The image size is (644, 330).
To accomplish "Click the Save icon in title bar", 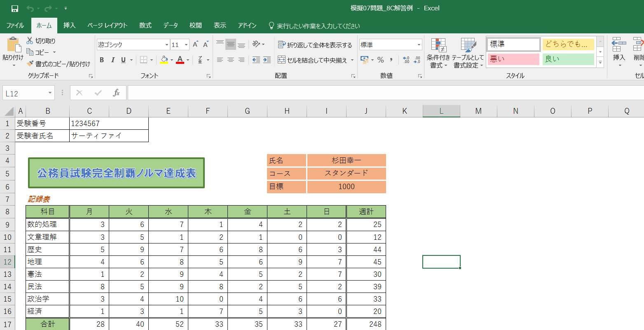I will pyautogui.click(x=15, y=9).
